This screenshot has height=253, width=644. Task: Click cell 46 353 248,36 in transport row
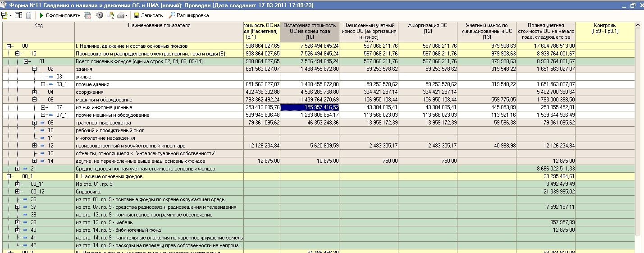click(310, 123)
